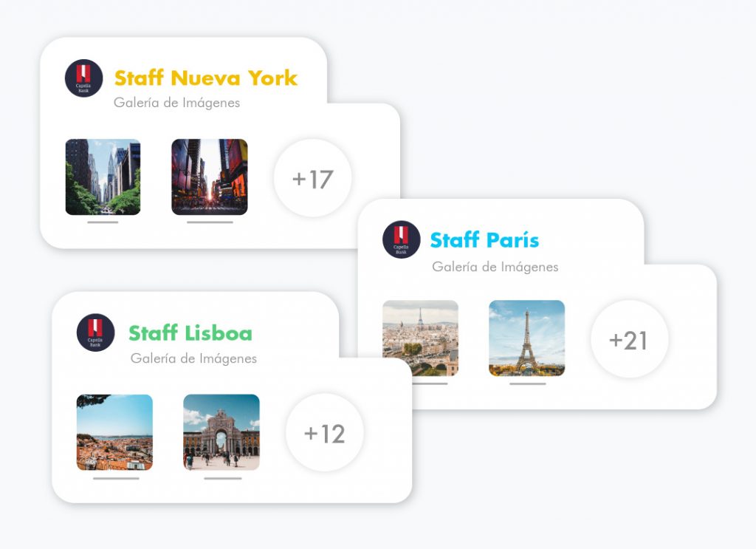This screenshot has height=549, width=756.
Task: Open the Staff Lisboa title
Action: click(x=190, y=333)
